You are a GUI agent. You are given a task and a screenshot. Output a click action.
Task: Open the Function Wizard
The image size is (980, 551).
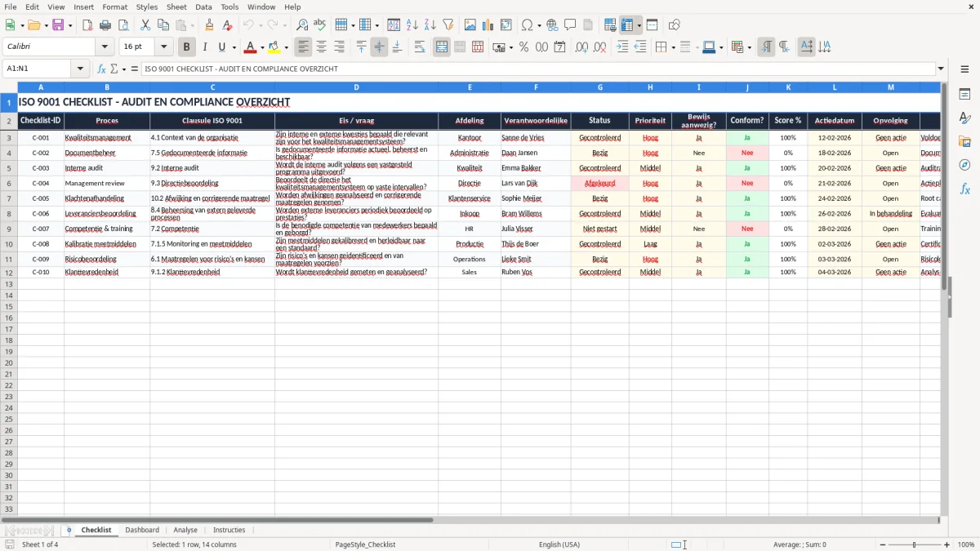(x=102, y=69)
